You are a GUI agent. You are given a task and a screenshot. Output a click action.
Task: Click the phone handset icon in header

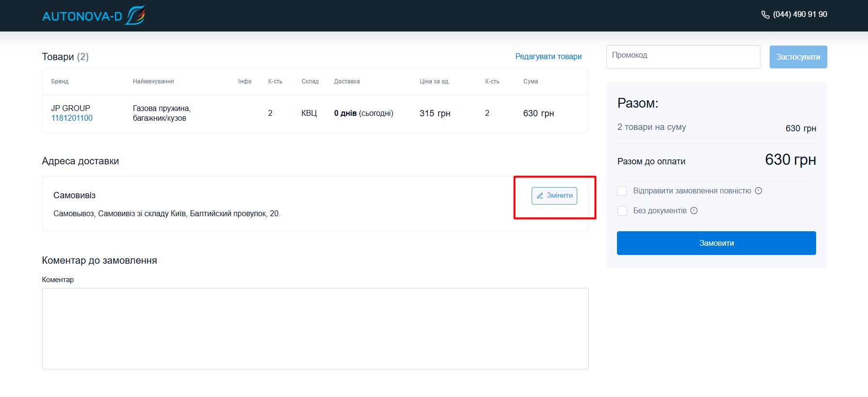coord(765,15)
